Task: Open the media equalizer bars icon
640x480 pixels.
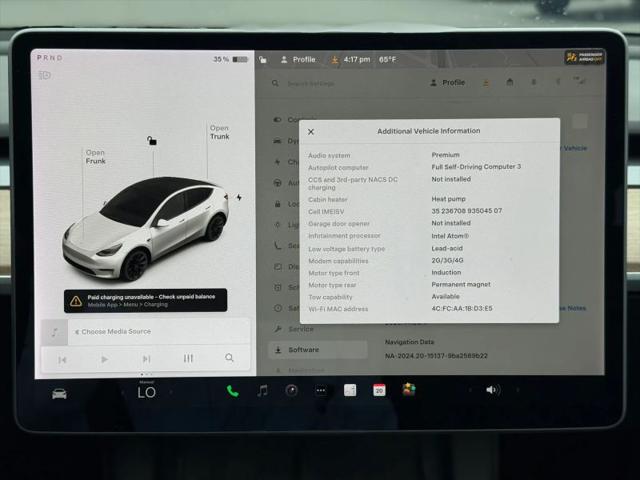Action: pos(188,358)
